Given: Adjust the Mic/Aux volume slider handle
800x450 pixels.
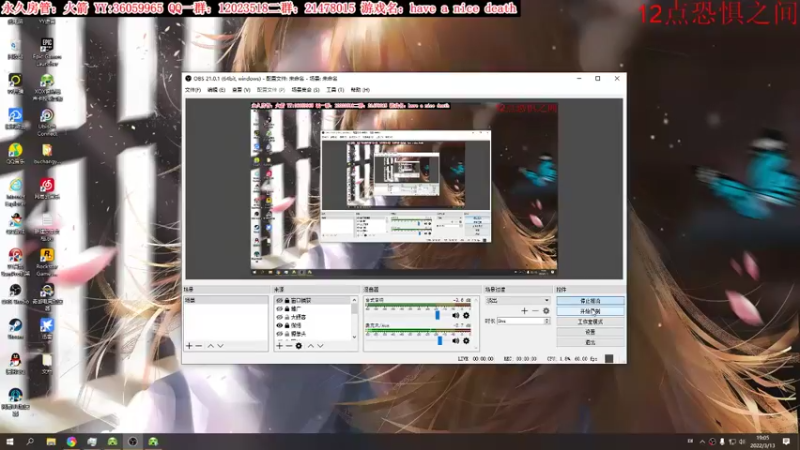Looking at the screenshot, I should 440,340.
